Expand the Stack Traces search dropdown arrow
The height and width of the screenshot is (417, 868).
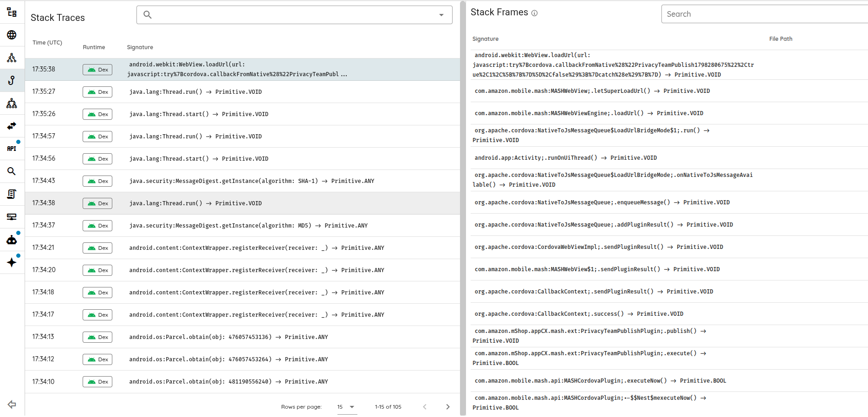click(441, 15)
